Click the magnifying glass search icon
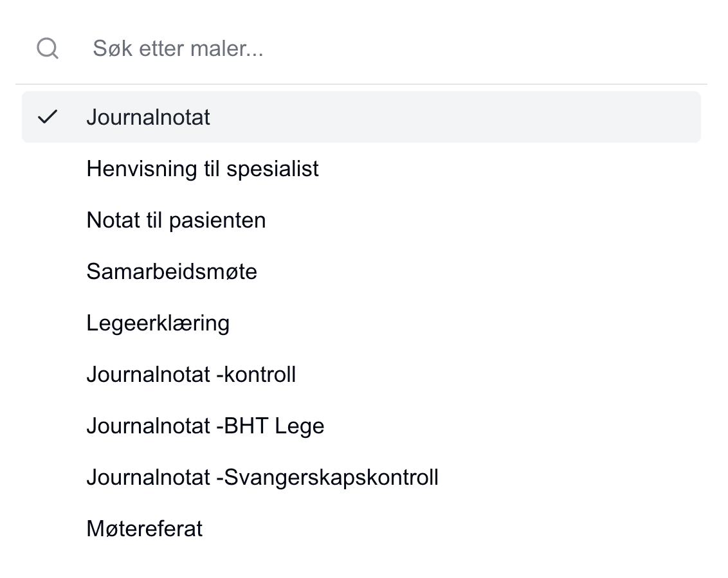Image resolution: width=728 pixels, height=578 pixels. (x=48, y=48)
